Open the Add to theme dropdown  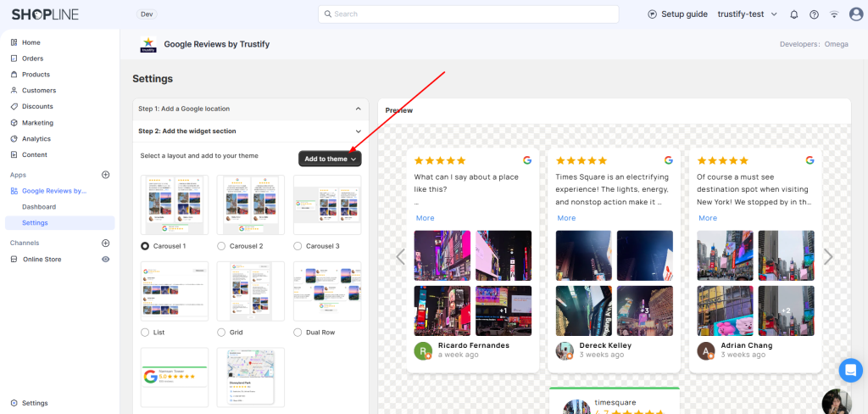click(330, 159)
